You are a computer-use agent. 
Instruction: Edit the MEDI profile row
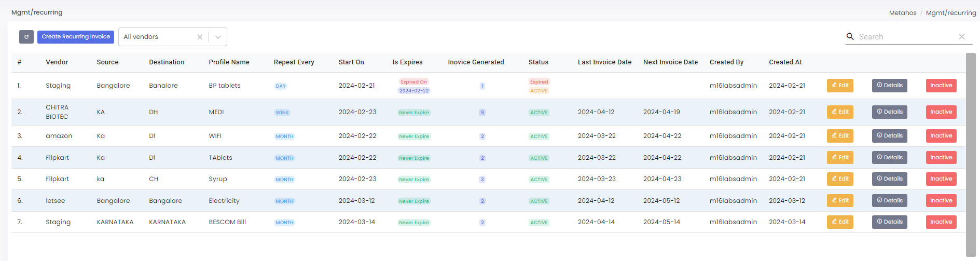[x=840, y=112]
